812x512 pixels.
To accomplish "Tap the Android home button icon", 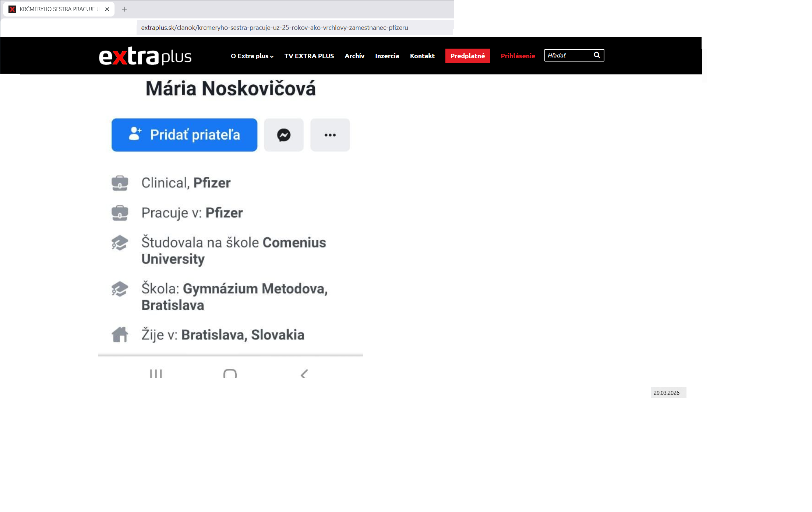I will click(x=230, y=374).
